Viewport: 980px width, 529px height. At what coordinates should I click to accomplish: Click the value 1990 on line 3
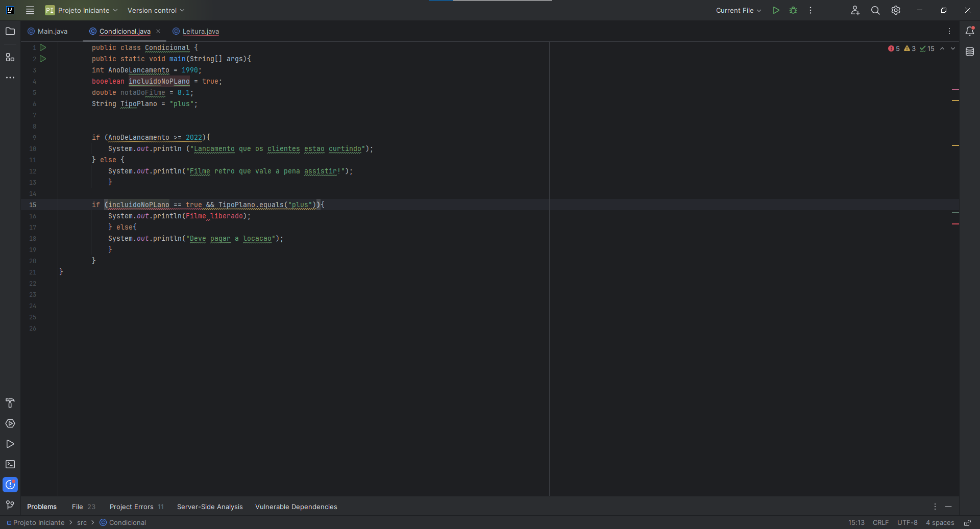coord(190,70)
